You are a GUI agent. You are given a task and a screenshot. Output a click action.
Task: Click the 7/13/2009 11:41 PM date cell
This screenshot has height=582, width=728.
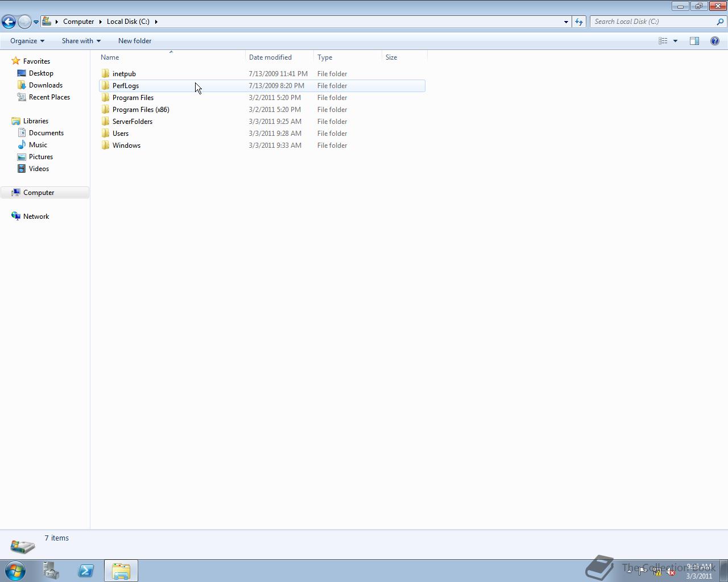[278, 74]
